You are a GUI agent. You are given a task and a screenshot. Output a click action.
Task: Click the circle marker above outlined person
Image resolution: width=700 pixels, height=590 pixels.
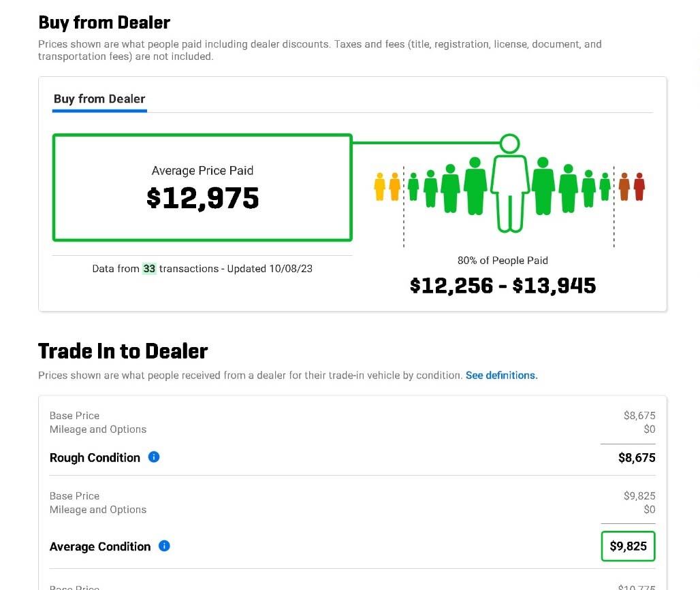coord(509,144)
